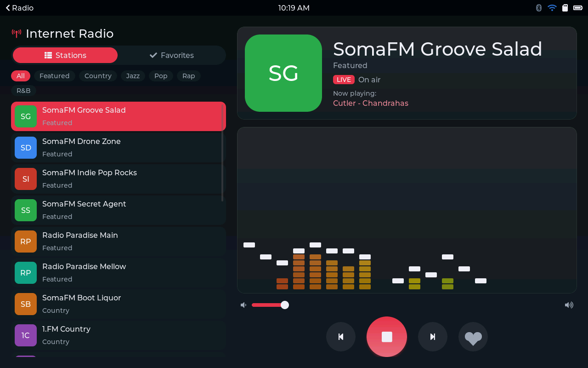Play SomaFM Drone Zone station
The width and height of the screenshot is (588, 368).
click(119, 148)
